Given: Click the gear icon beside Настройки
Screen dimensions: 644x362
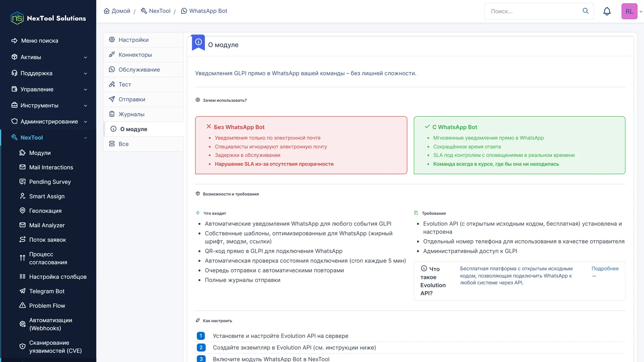Looking at the screenshot, I should point(112,39).
